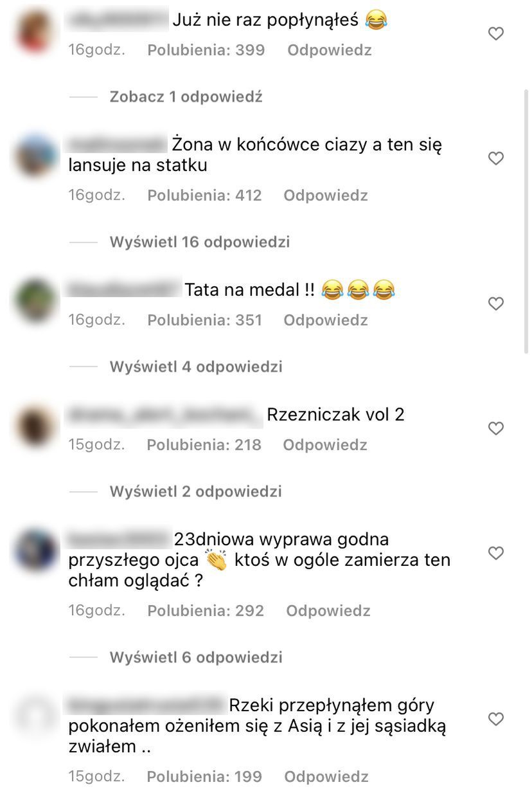Show 'Wyświetl 4 odpowiedzi' replies
The width and height of the screenshot is (532, 798).
[196, 367]
